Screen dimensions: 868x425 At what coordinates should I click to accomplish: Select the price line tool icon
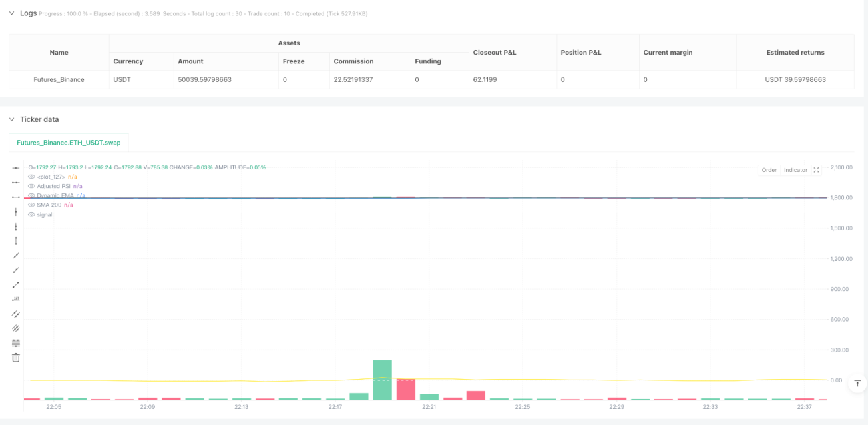click(x=16, y=299)
